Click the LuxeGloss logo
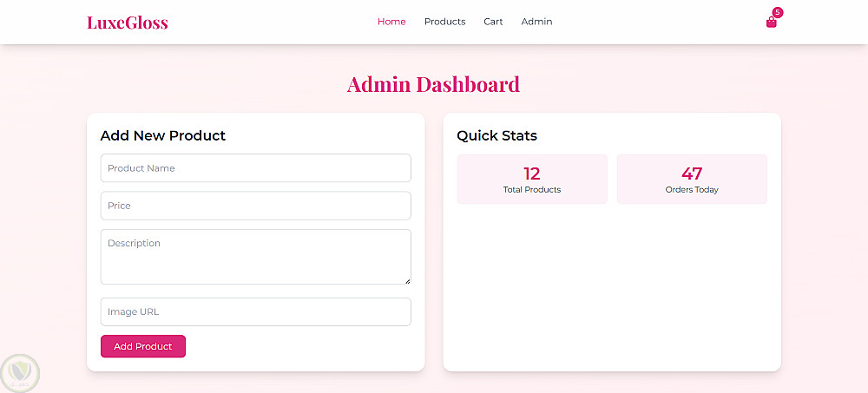This screenshot has width=868, height=393. pyautogui.click(x=128, y=23)
